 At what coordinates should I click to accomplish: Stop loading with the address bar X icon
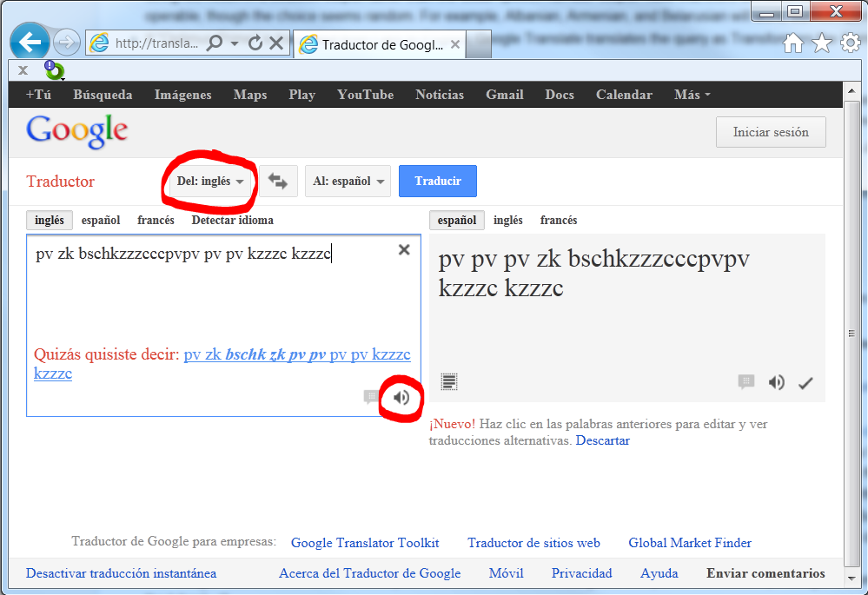[x=276, y=43]
